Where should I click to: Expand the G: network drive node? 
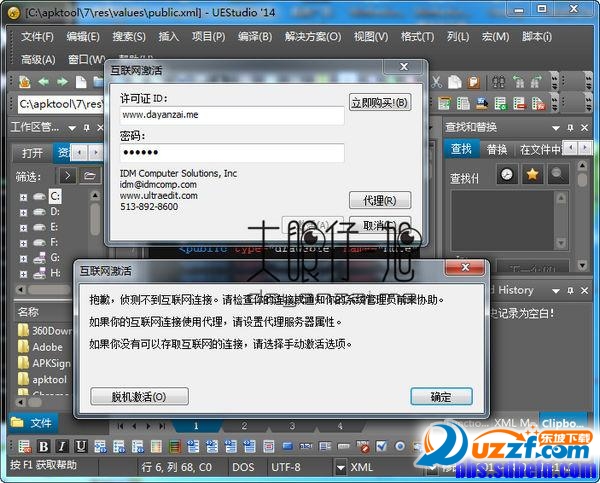pos(23,259)
